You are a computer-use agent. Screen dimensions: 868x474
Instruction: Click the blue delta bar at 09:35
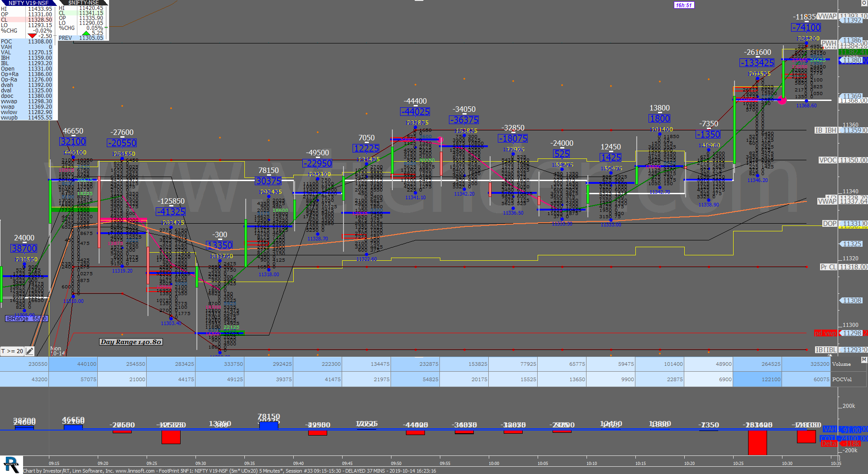point(268,425)
